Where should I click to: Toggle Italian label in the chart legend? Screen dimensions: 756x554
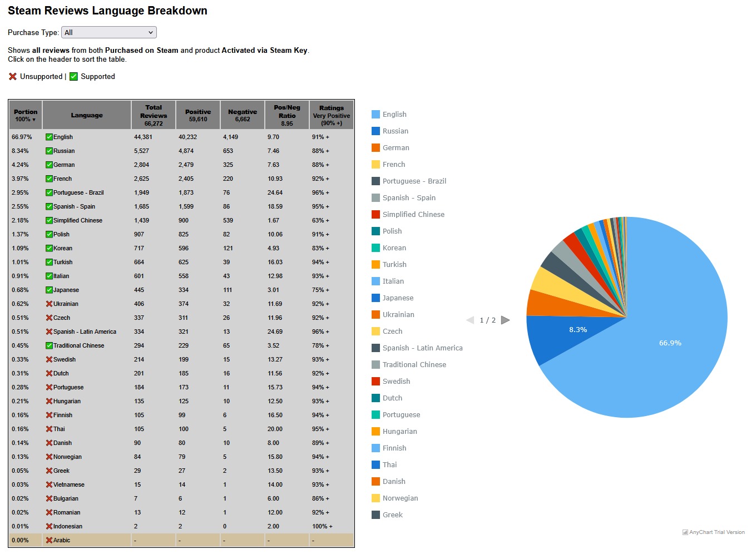coord(393,281)
